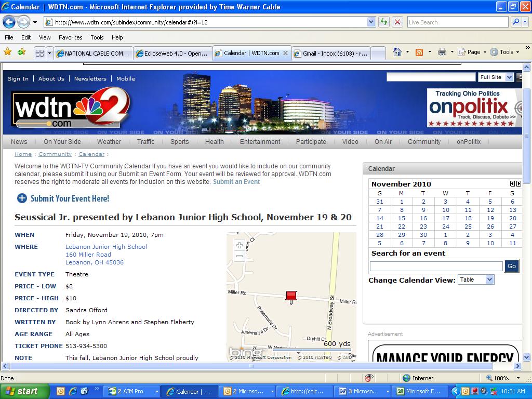Screen dimensions: 532x399
Task: Click the Stop loading X icon
Action: (x=397, y=22)
